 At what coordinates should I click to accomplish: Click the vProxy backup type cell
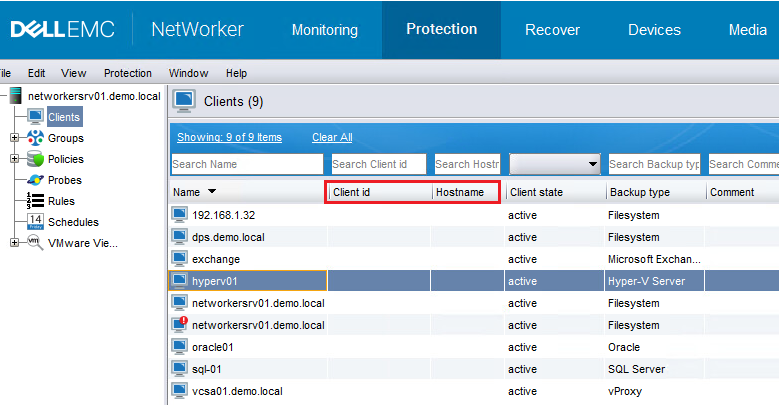click(x=625, y=391)
